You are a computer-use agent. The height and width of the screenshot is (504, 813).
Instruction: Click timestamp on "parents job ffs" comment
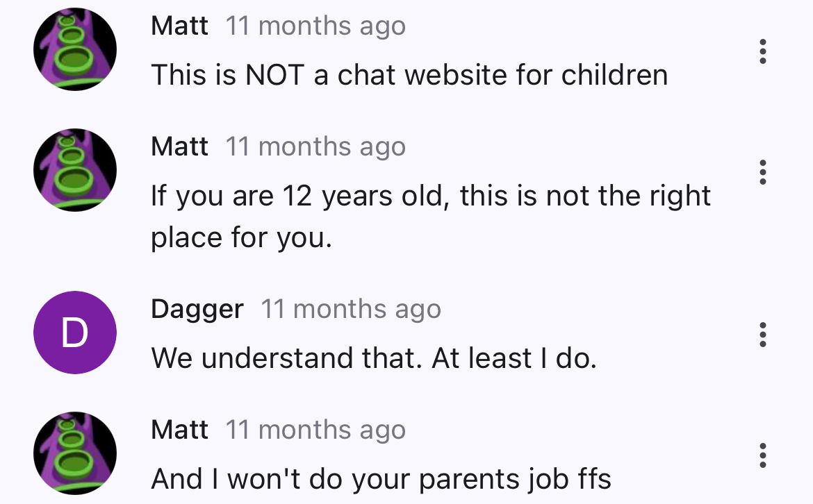(315, 430)
